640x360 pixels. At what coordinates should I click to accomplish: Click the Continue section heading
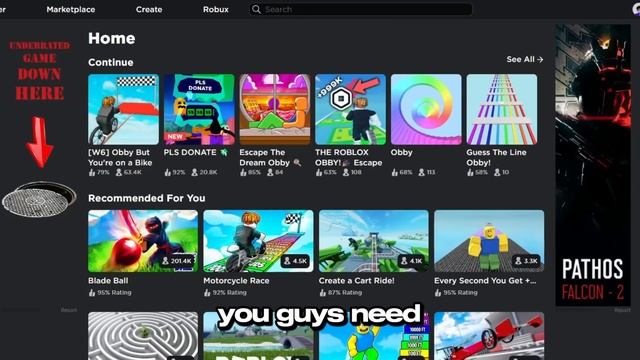(x=111, y=62)
